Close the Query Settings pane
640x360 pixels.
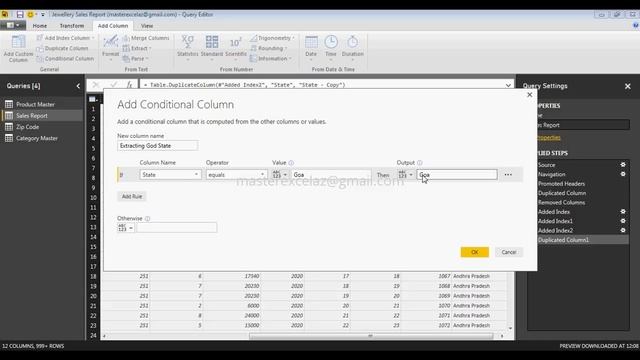(x=627, y=86)
